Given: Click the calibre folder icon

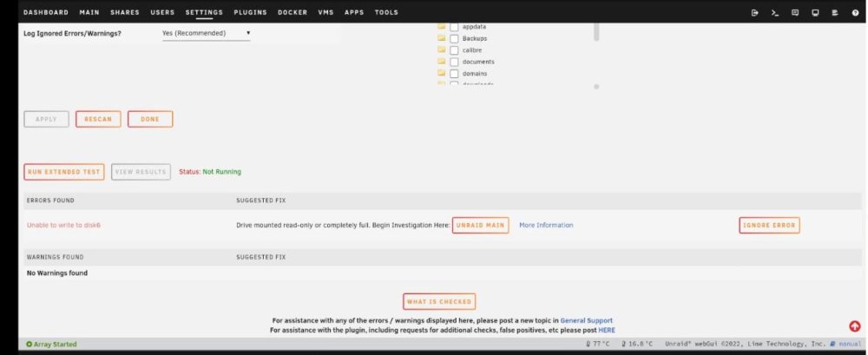Looking at the screenshot, I should click(x=442, y=49).
